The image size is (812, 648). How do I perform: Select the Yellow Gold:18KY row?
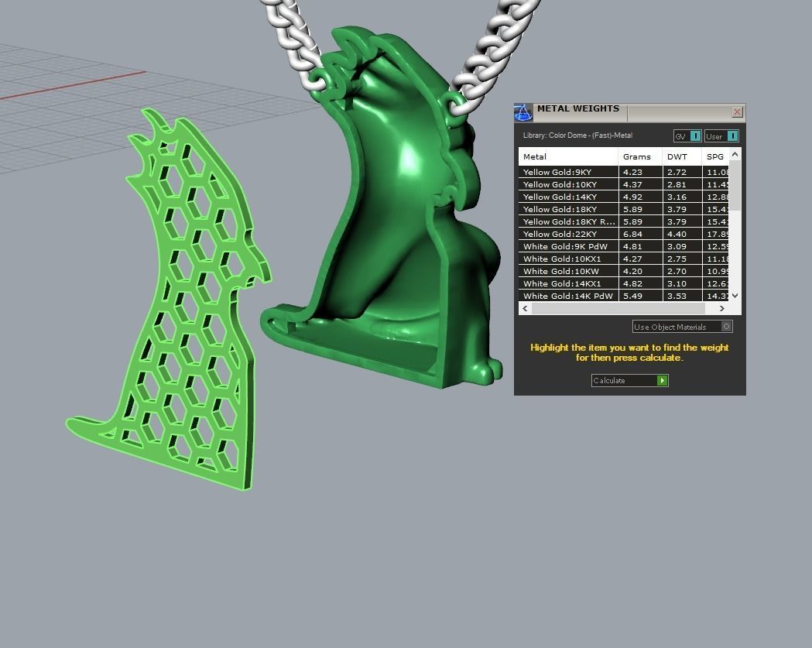click(623, 209)
